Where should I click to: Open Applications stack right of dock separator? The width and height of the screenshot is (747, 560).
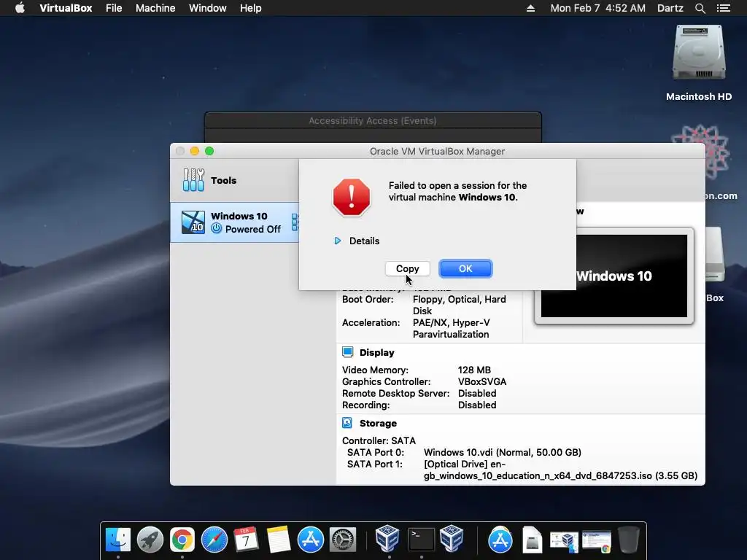500,540
